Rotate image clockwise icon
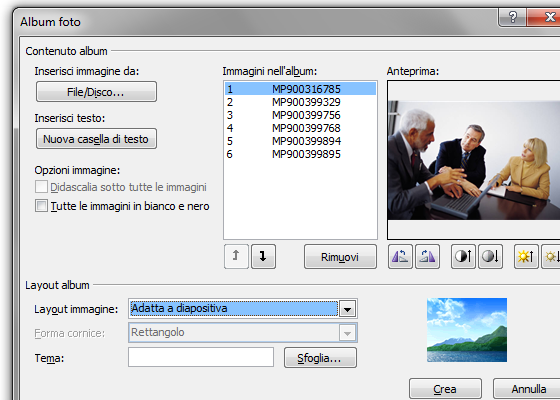The height and width of the screenshot is (400, 560). coord(428,256)
